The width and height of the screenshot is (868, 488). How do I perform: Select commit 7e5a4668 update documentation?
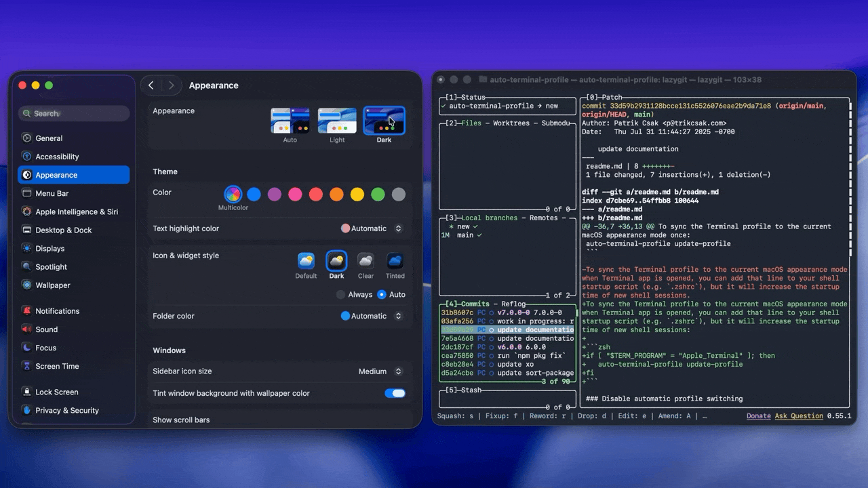pyautogui.click(x=508, y=338)
